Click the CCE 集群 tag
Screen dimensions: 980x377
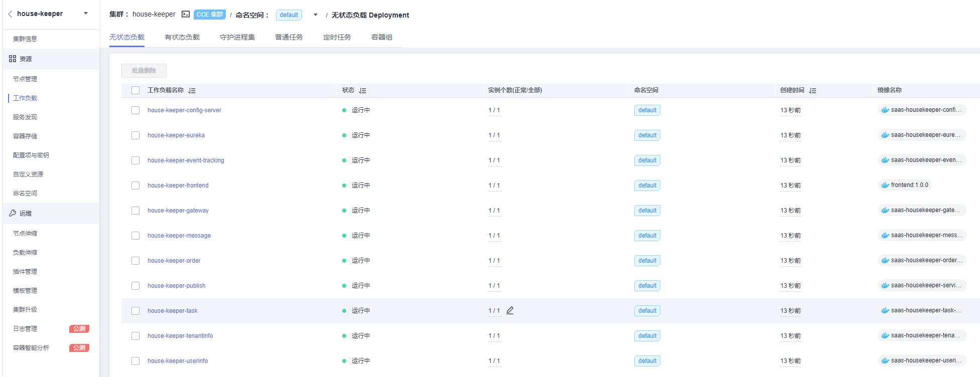point(210,15)
